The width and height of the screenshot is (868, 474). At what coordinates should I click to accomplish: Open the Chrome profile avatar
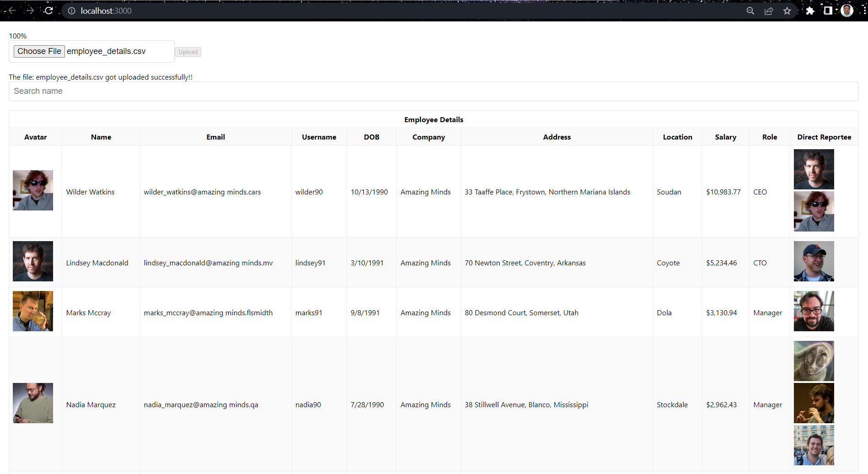[x=847, y=11]
